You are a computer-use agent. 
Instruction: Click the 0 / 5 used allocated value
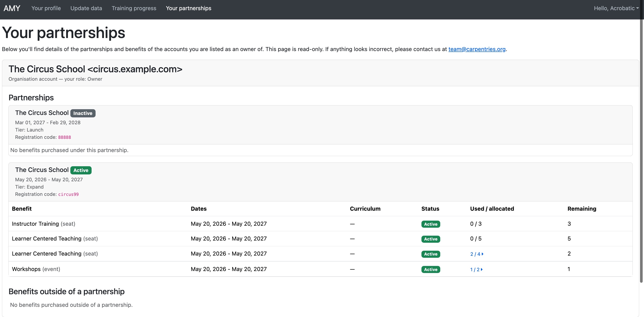click(x=476, y=239)
